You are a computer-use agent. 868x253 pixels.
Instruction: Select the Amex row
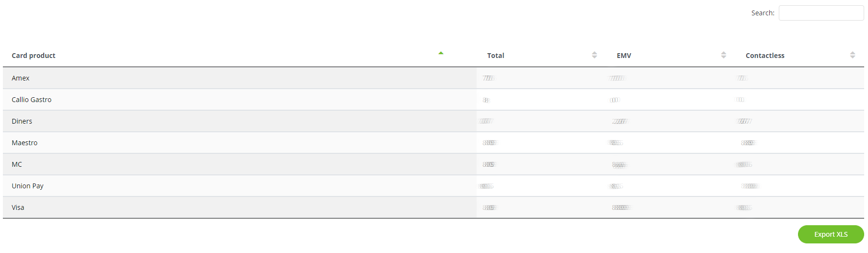434,78
